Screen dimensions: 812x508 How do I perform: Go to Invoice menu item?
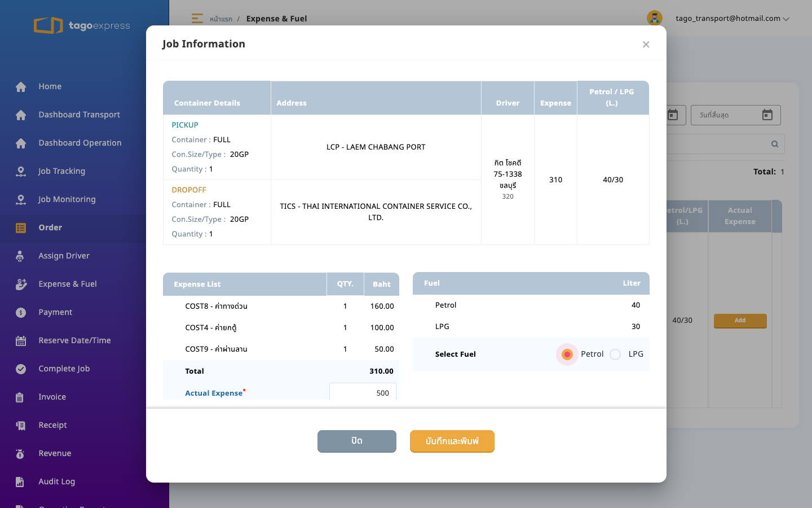[x=52, y=397]
